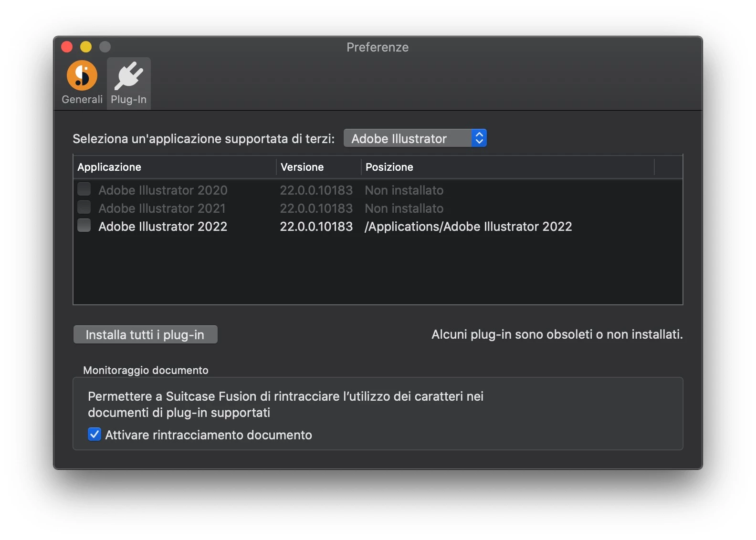Check the Adobe Illustrator 2020 checkbox
The width and height of the screenshot is (756, 540).
pyautogui.click(x=84, y=189)
